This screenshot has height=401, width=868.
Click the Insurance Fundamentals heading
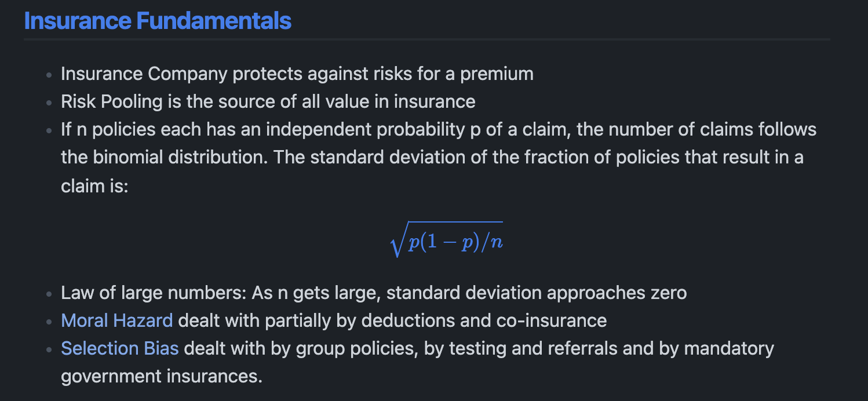pos(158,21)
